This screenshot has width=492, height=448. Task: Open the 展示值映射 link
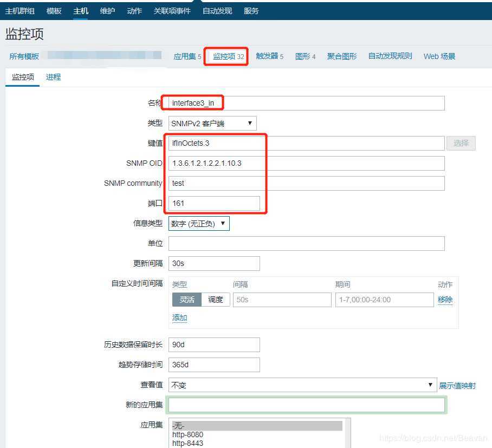(x=457, y=386)
